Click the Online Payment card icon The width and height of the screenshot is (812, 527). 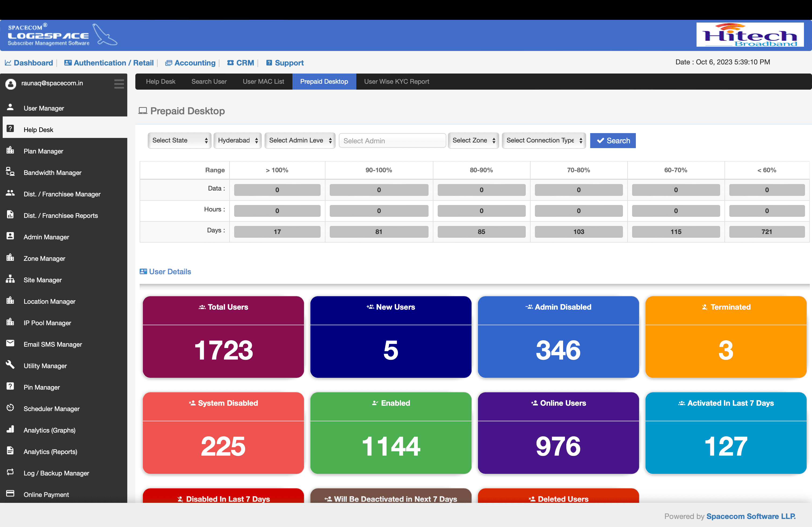10,494
